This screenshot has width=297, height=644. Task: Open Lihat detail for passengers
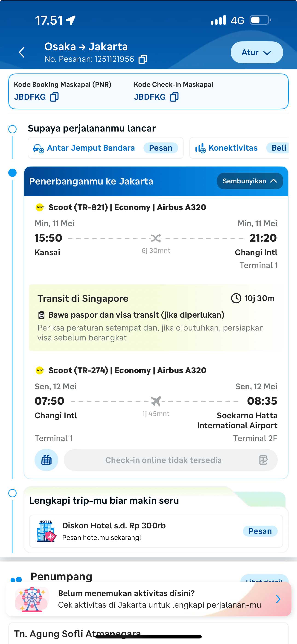point(264,579)
